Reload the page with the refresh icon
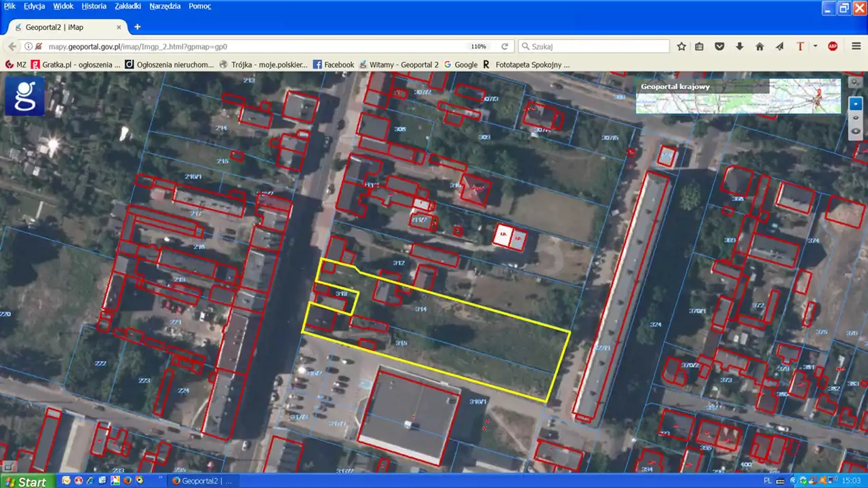 click(x=505, y=46)
